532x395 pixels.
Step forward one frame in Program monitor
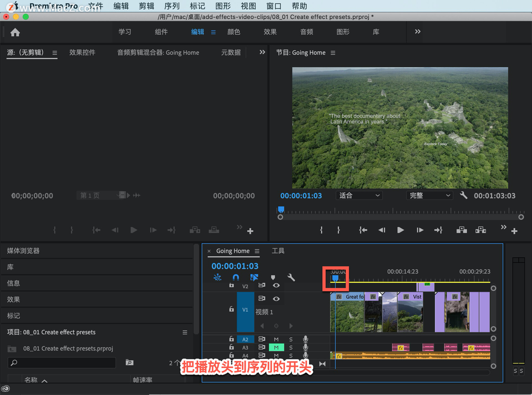(x=420, y=230)
